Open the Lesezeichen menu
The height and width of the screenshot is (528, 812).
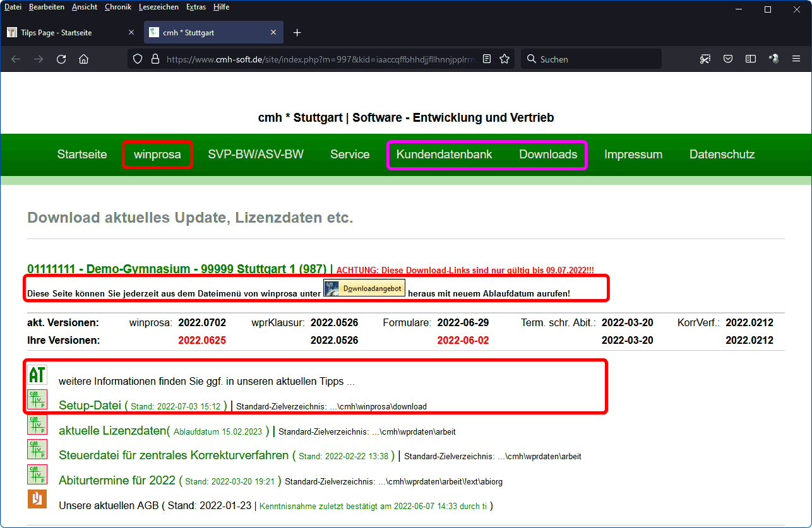tap(158, 7)
